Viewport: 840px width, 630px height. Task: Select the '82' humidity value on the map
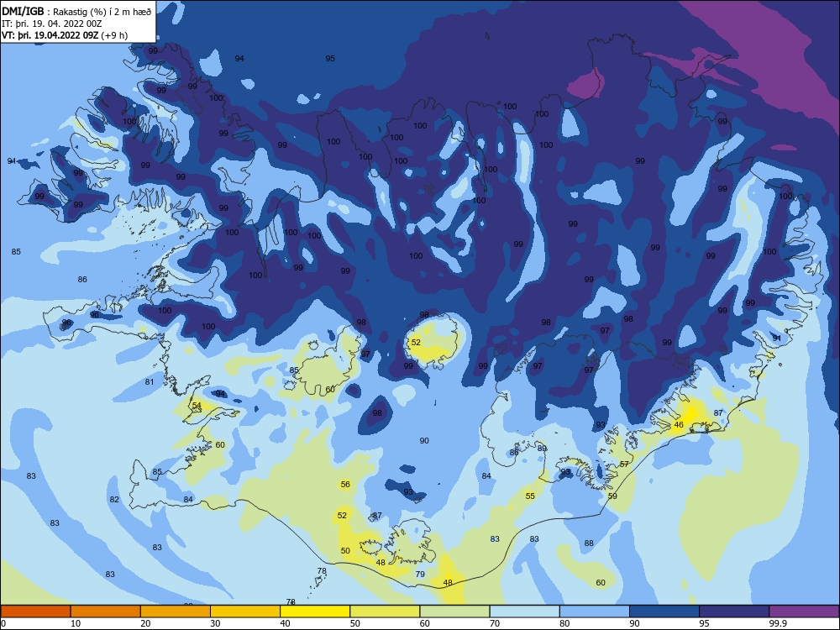[x=114, y=500]
